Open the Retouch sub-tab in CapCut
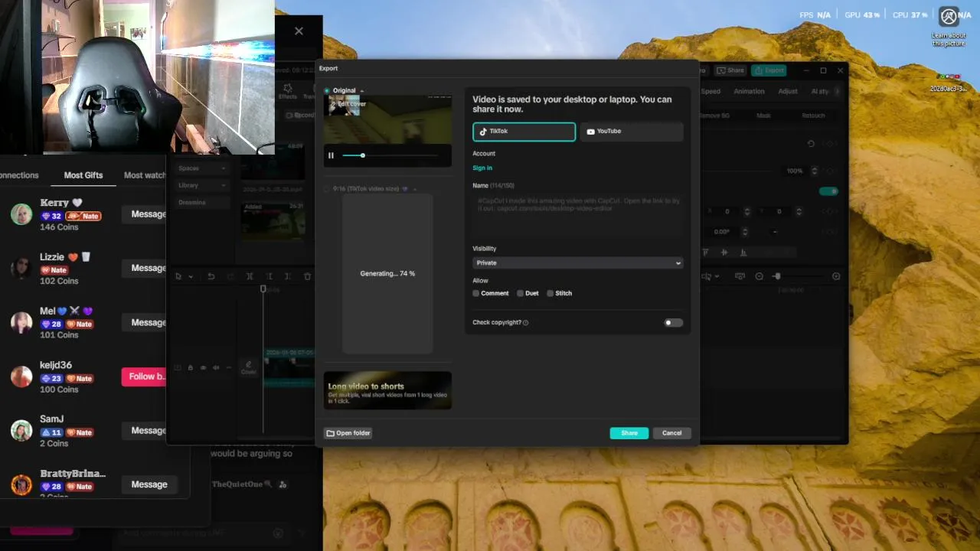The height and width of the screenshot is (551, 980). click(x=813, y=116)
